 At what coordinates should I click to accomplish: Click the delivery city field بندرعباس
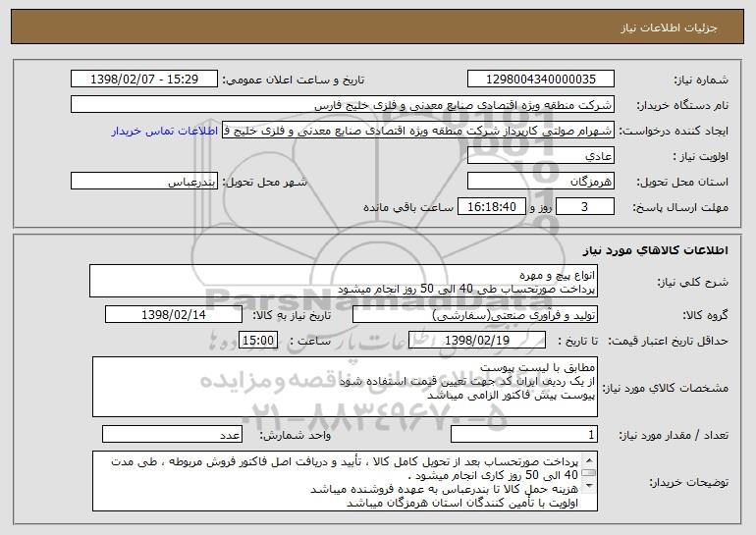point(144,182)
